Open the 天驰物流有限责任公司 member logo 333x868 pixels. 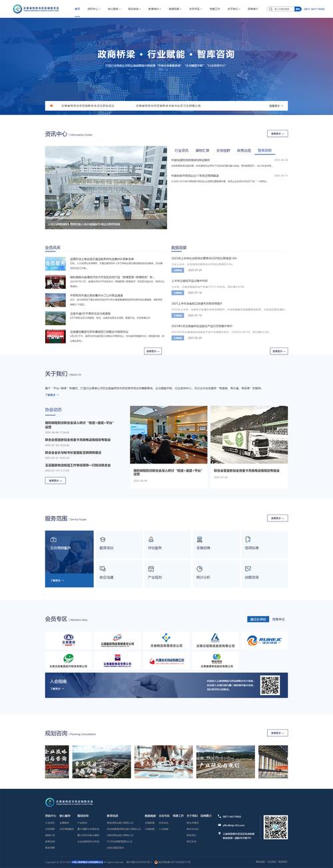tap(166, 640)
